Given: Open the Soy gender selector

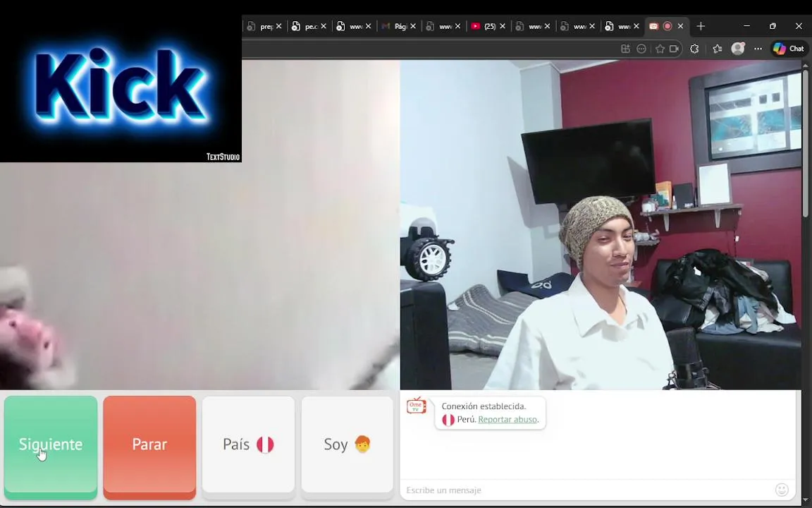Looking at the screenshot, I should tap(347, 445).
